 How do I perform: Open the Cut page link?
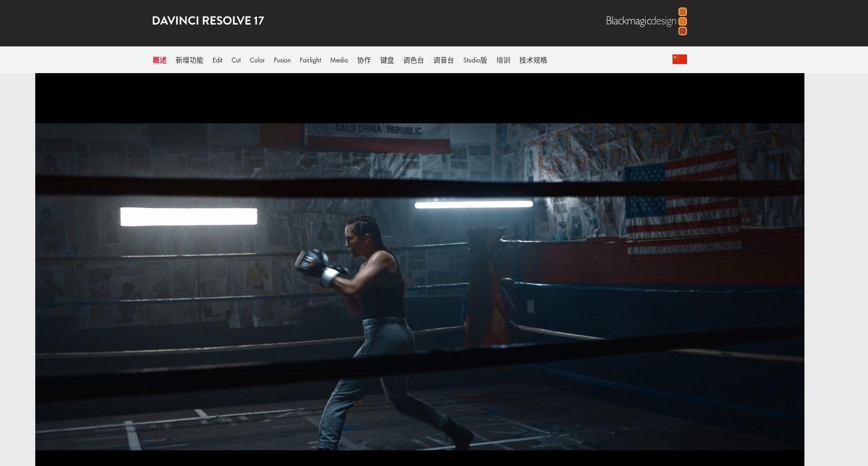(236, 60)
